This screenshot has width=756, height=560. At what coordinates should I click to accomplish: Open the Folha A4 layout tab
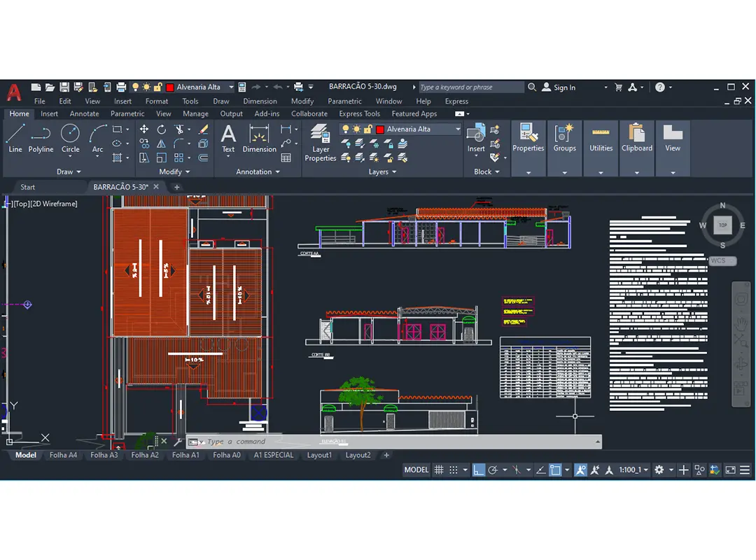click(x=63, y=455)
